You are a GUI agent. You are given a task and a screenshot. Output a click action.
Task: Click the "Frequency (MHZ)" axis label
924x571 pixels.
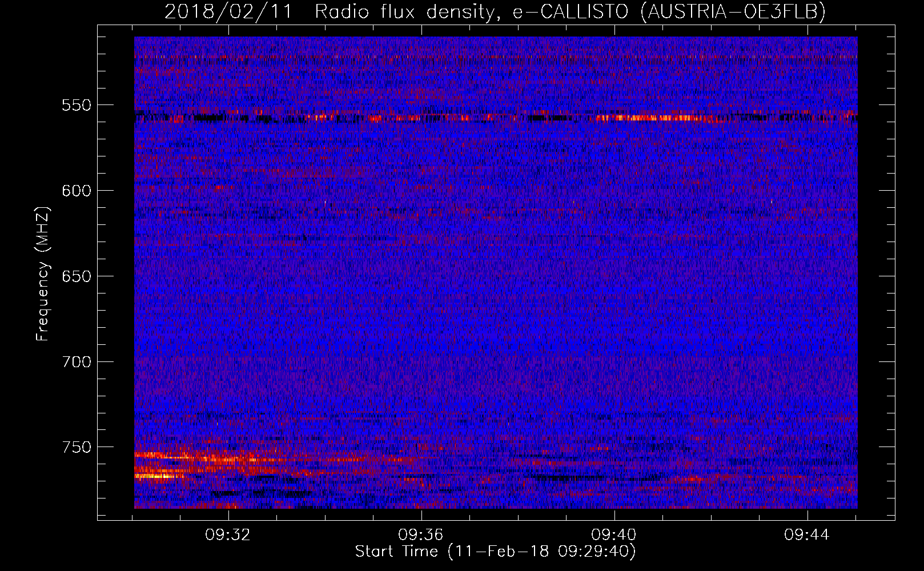coord(43,274)
